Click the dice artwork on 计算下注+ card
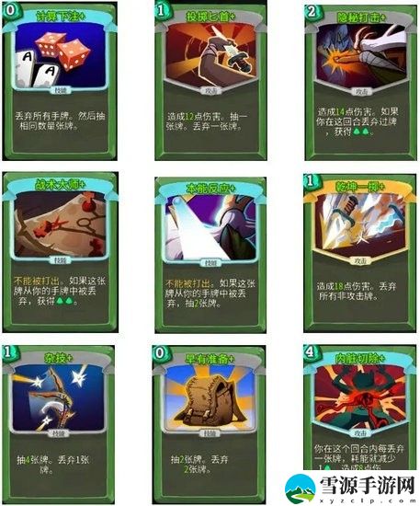 click(61, 56)
